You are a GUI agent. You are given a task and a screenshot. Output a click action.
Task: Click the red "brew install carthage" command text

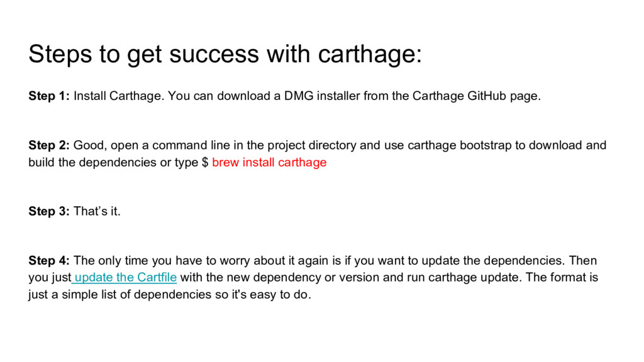(269, 163)
